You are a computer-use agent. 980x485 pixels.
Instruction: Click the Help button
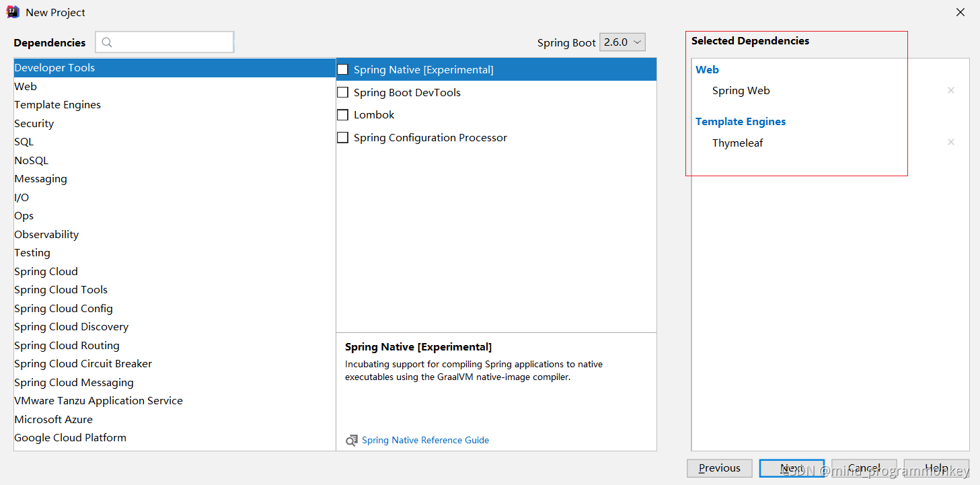pyautogui.click(x=937, y=468)
